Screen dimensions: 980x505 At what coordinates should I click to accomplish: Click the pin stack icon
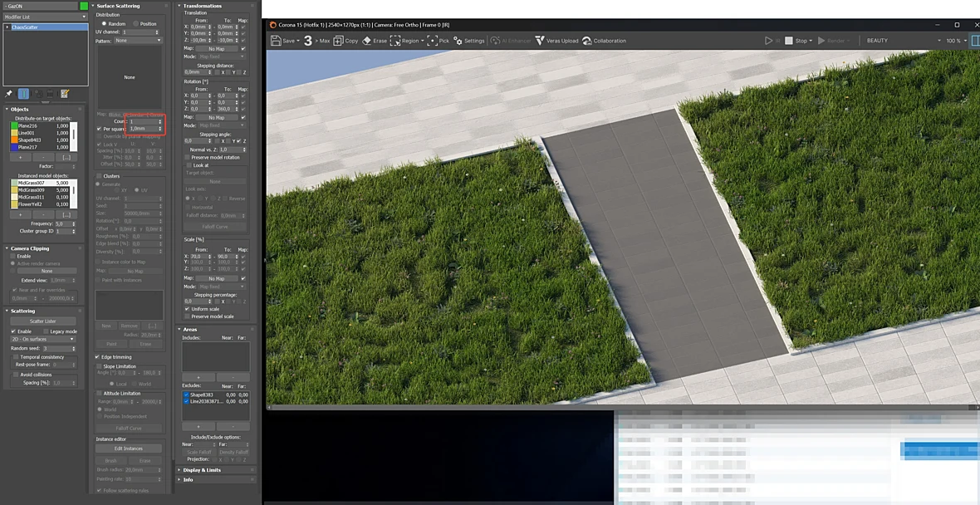(x=9, y=94)
